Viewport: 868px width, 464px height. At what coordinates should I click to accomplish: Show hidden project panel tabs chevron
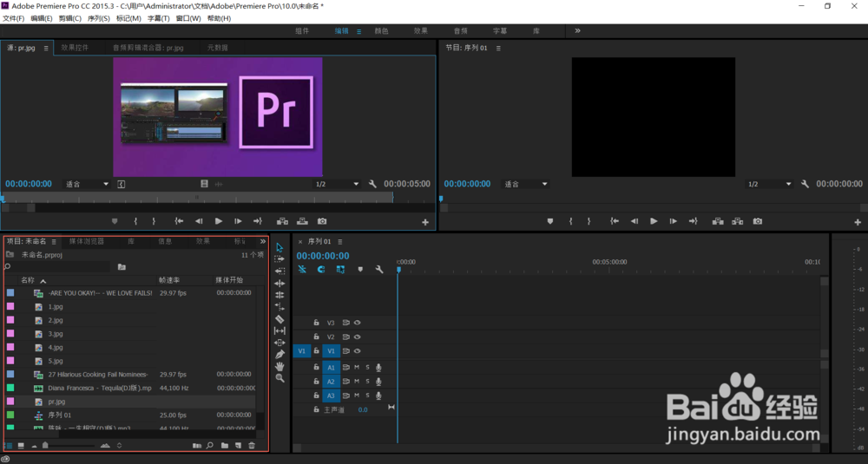click(x=262, y=242)
